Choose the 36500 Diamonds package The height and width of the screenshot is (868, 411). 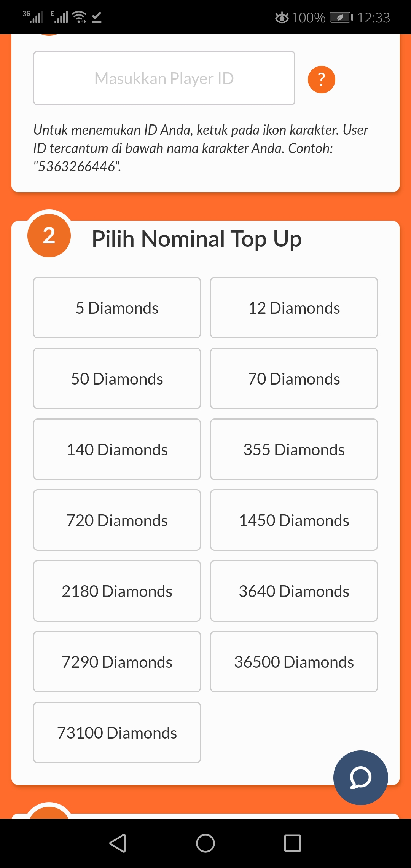pyautogui.click(x=294, y=662)
